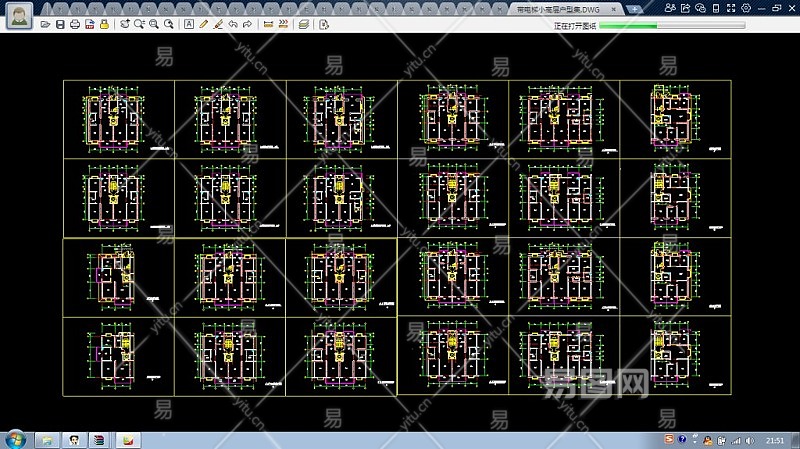Choose the zoom extents magnifier tool
800x449 pixels.
point(154,24)
